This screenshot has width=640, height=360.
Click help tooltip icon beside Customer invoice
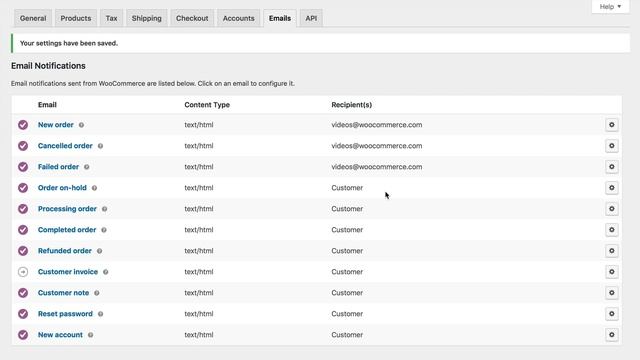[x=106, y=272]
